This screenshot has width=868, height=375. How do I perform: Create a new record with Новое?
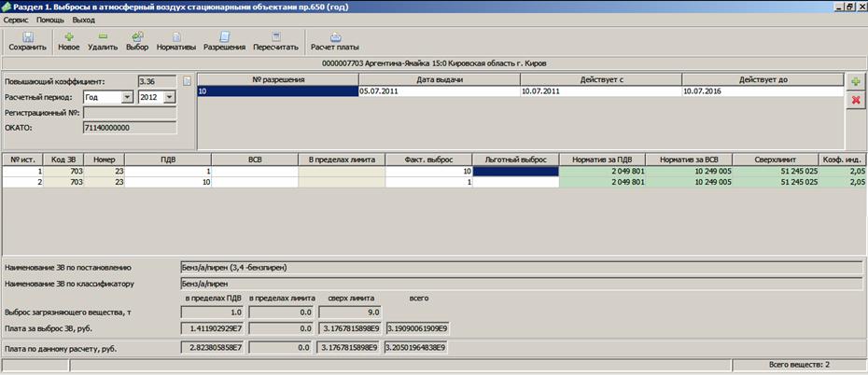click(x=68, y=40)
